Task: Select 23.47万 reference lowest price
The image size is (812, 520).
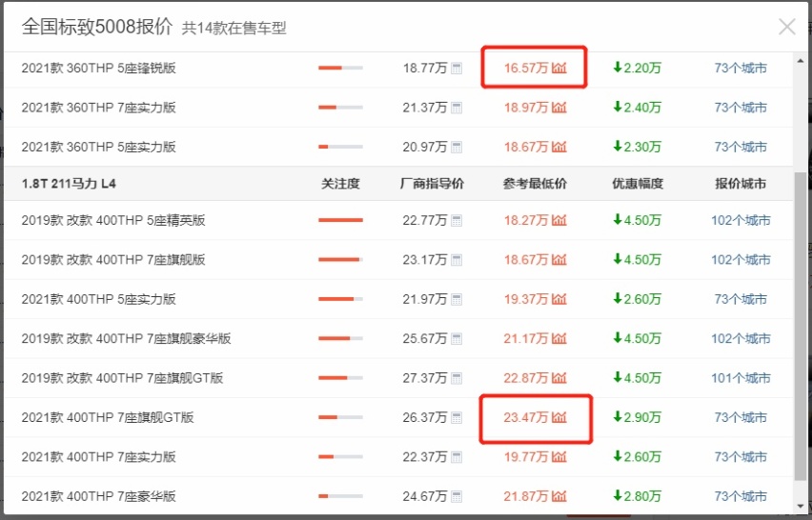Action: coord(526,417)
